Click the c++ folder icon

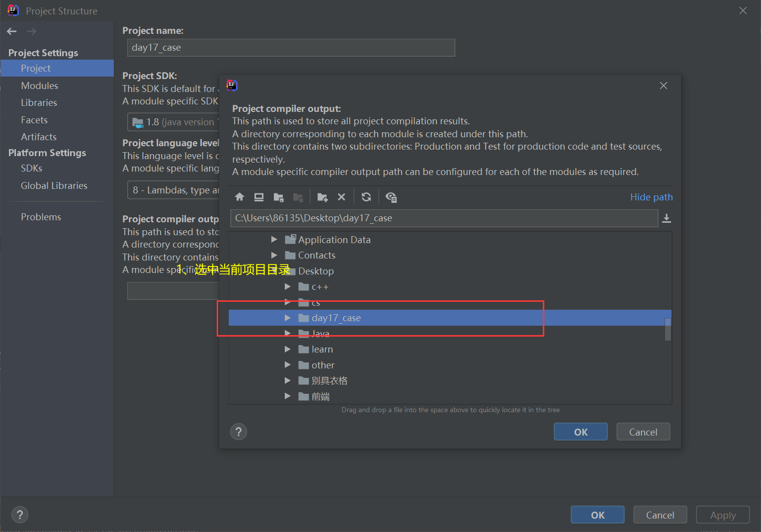tap(304, 287)
